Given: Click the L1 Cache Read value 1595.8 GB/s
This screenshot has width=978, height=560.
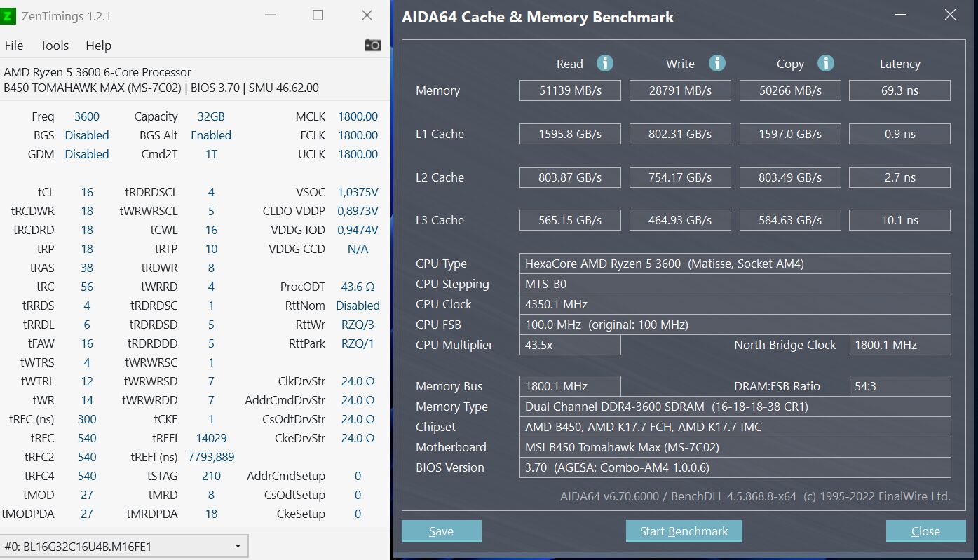Looking at the screenshot, I should click(x=570, y=134).
